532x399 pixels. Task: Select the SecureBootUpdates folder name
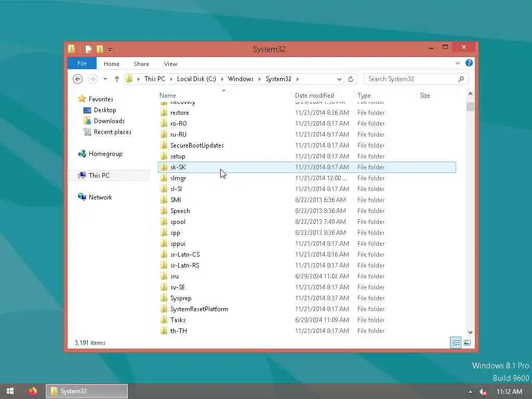pos(197,145)
